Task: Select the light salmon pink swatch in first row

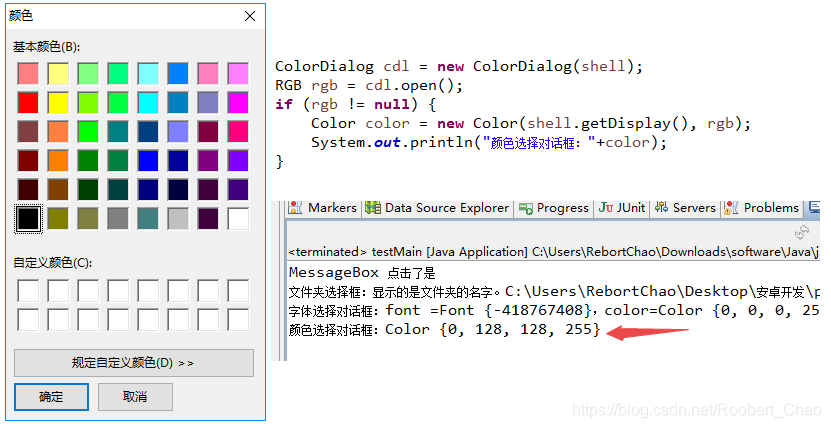Action: click(x=28, y=74)
